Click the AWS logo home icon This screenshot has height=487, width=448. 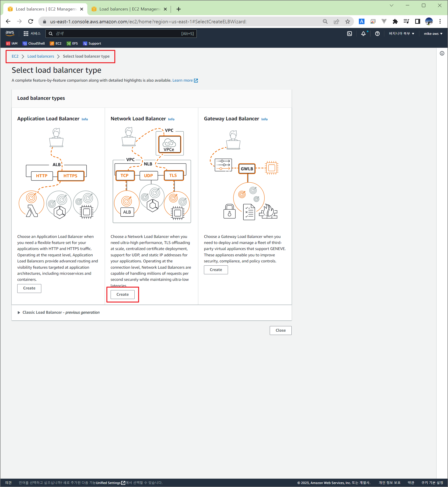tap(10, 33)
